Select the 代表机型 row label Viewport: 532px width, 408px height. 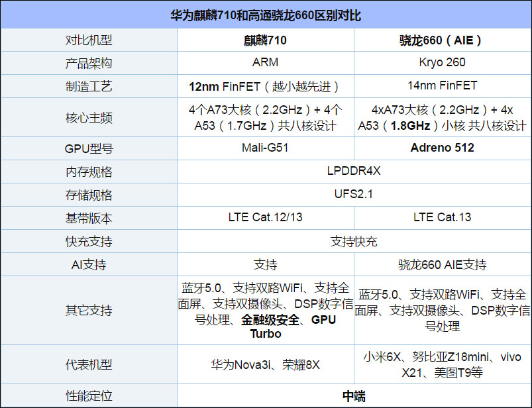[x=89, y=365]
